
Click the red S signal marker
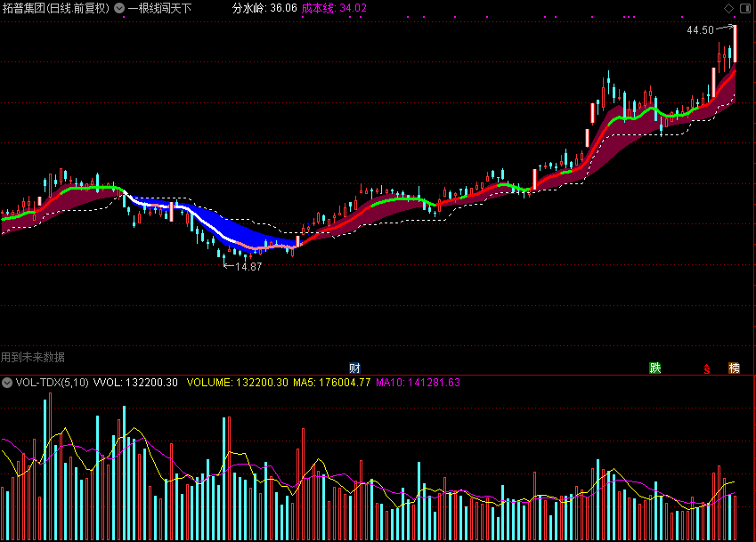click(707, 369)
